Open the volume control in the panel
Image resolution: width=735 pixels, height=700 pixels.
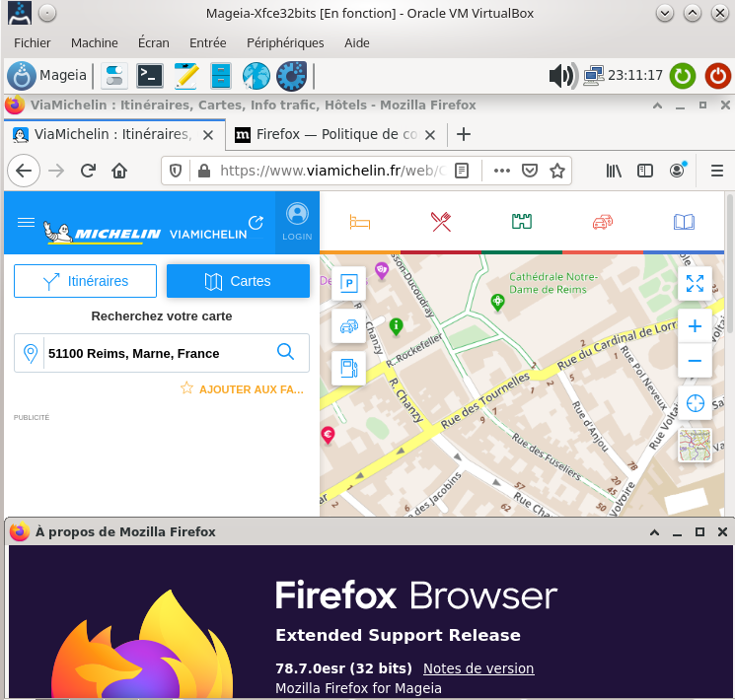(x=563, y=76)
